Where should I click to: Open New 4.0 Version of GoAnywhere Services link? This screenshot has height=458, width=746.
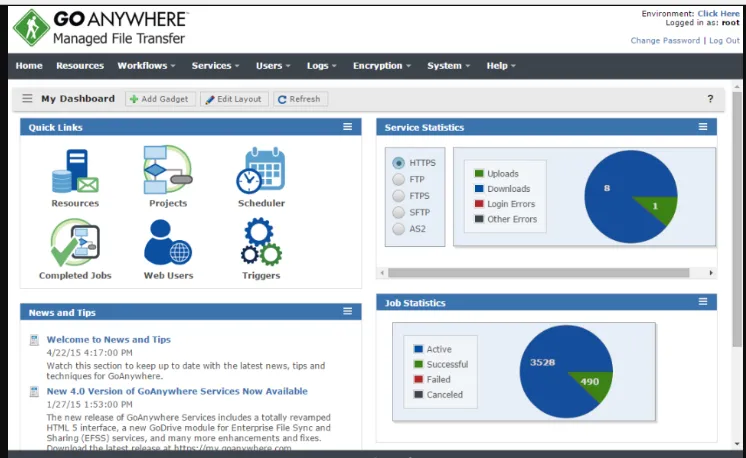pos(177,391)
